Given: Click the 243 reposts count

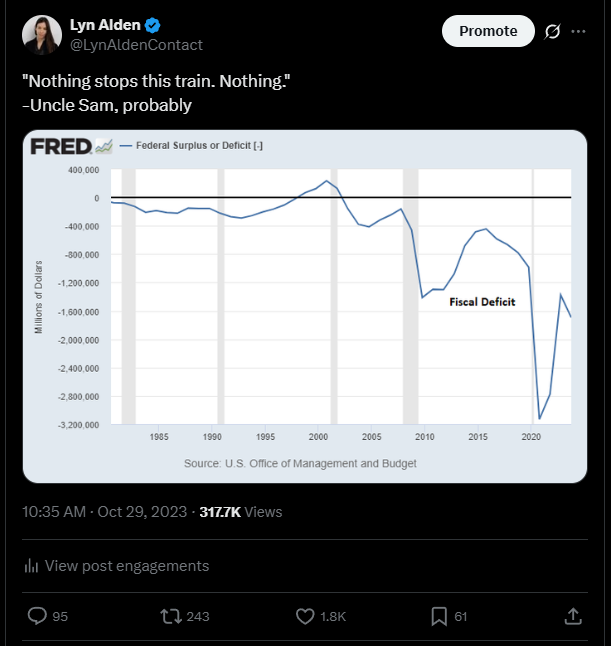Looking at the screenshot, I should click(198, 616).
